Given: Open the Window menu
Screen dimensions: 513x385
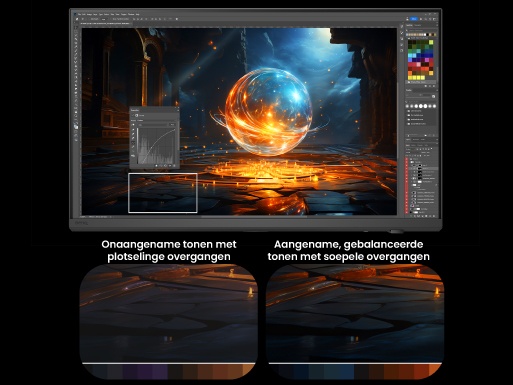Looking at the screenshot, I should 131,14.
